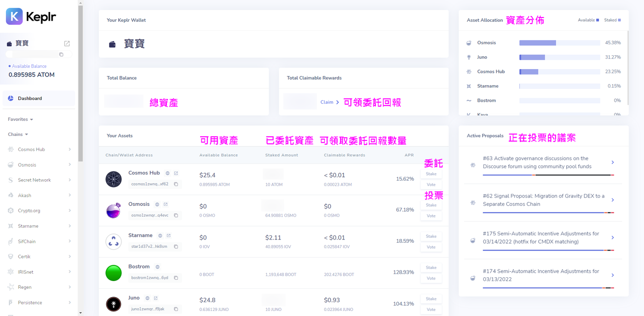Click the green Bostrom logo in assets
Viewport: 644px width, 316px height.
click(x=113, y=273)
